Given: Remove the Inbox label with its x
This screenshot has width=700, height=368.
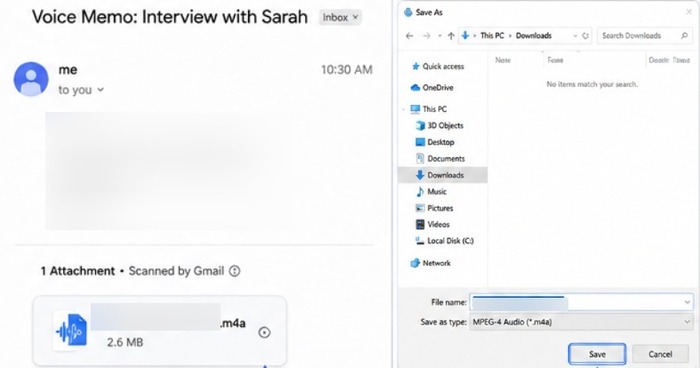Looking at the screenshot, I should click(355, 17).
